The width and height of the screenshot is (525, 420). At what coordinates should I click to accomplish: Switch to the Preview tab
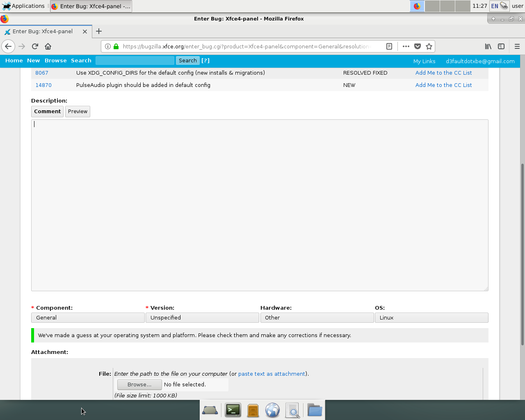pyautogui.click(x=78, y=112)
